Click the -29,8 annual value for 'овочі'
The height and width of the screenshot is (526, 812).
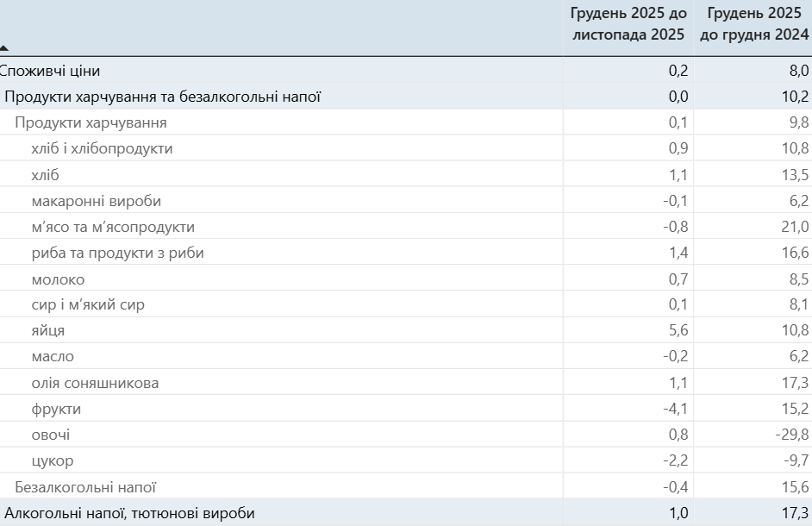(791, 435)
